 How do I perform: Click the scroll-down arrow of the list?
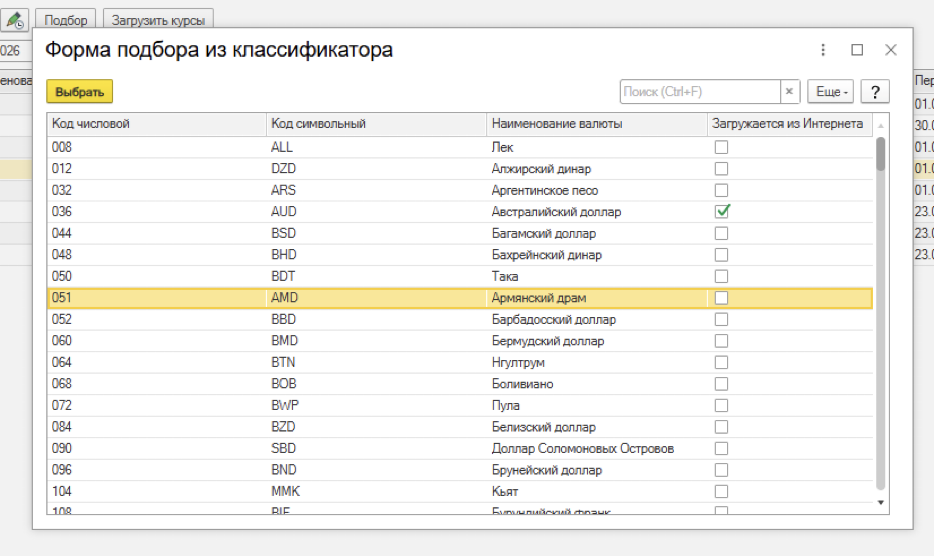click(x=881, y=502)
